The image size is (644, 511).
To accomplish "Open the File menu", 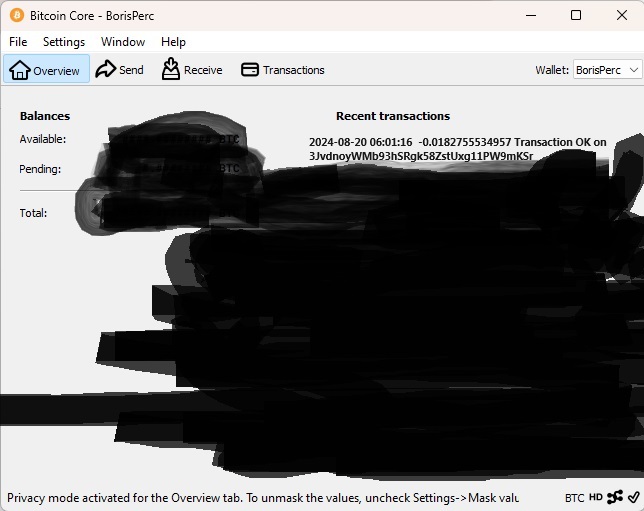I will coord(18,42).
